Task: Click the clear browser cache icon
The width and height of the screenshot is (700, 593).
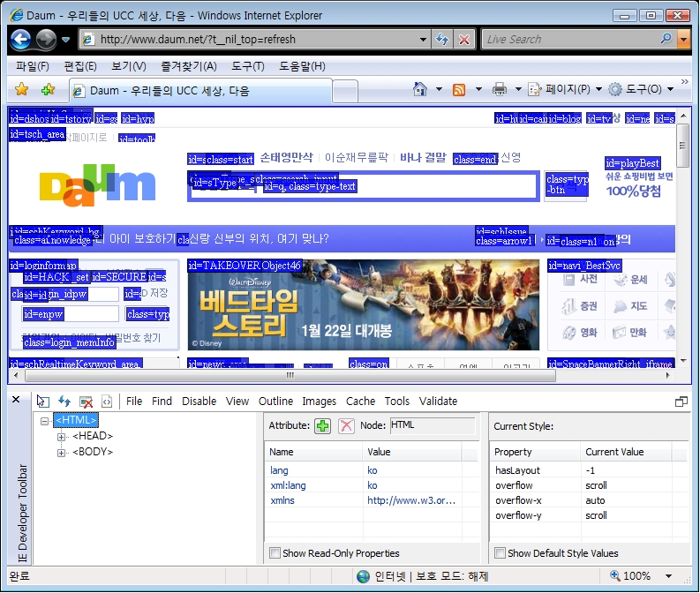Action: click(86, 402)
